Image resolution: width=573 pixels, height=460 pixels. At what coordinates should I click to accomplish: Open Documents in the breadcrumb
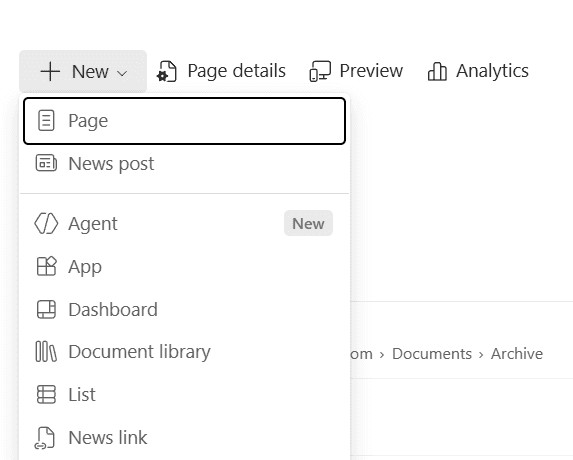pos(432,354)
